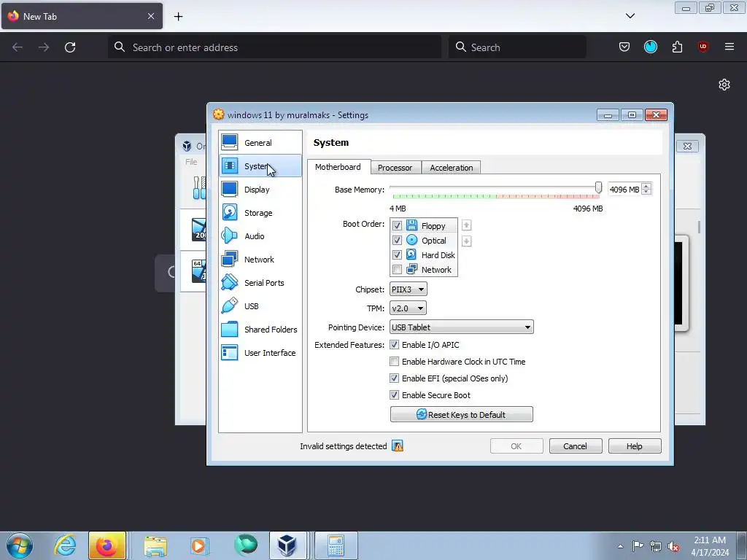Viewport: 747px width, 560px height.
Task: Click the invalid settings warning icon
Action: [x=398, y=446]
